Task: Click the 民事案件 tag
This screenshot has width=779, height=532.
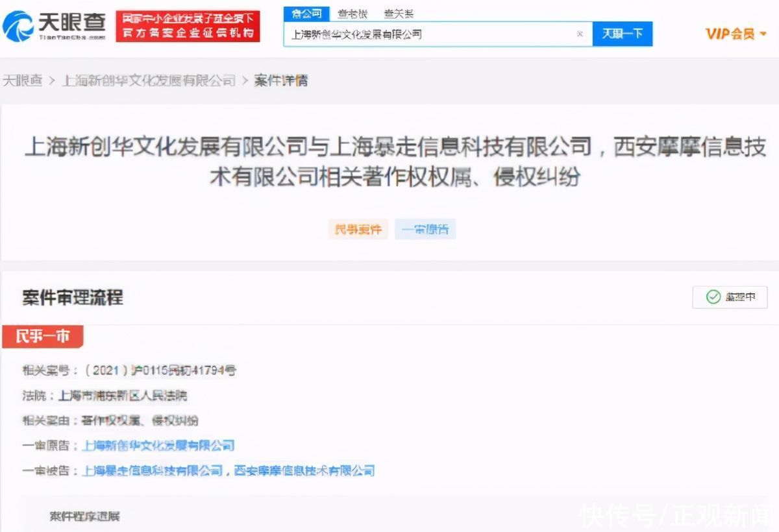Action: click(358, 229)
